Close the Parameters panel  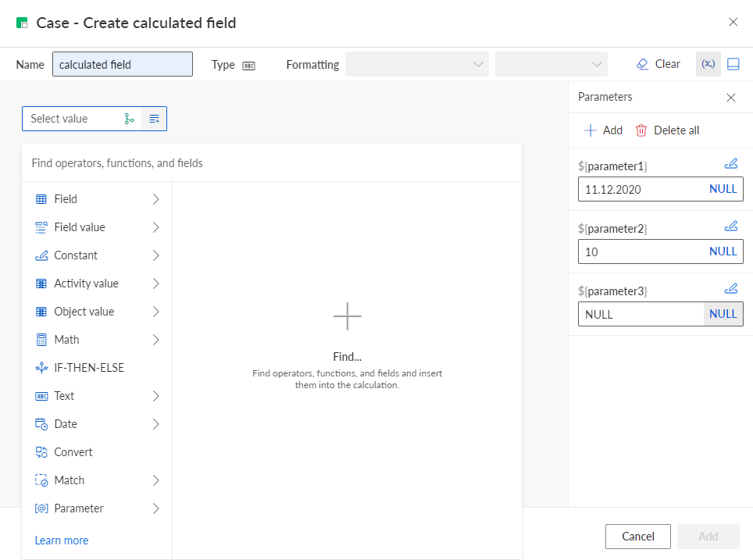click(x=731, y=98)
